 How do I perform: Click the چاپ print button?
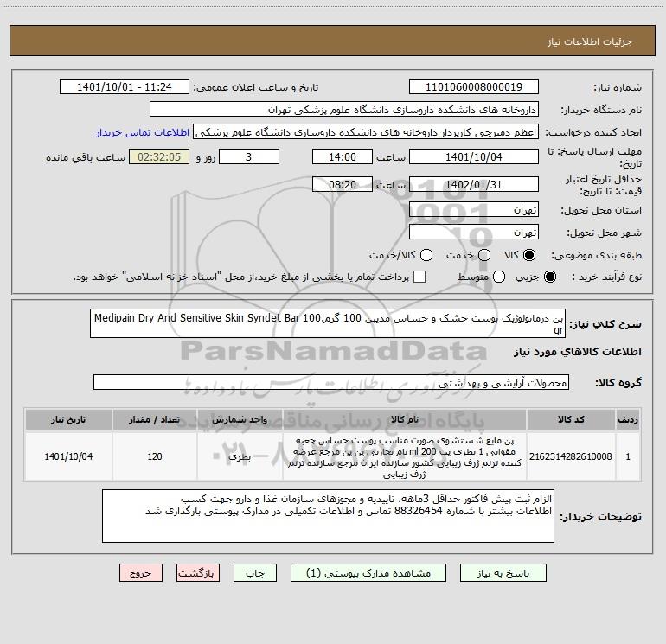point(255,573)
